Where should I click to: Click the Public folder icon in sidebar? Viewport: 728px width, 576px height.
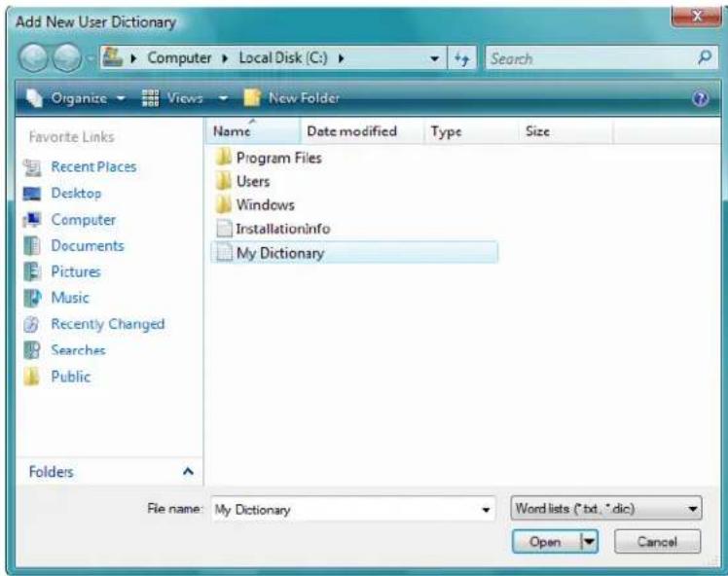click(x=31, y=377)
